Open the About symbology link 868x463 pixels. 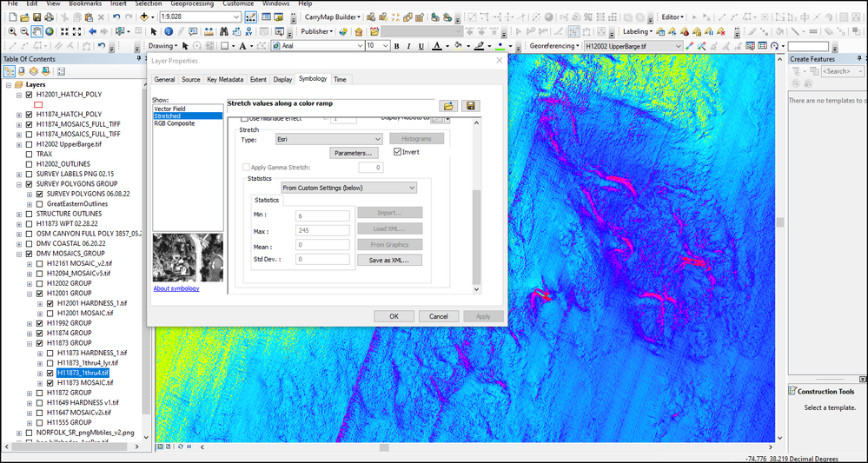(176, 288)
